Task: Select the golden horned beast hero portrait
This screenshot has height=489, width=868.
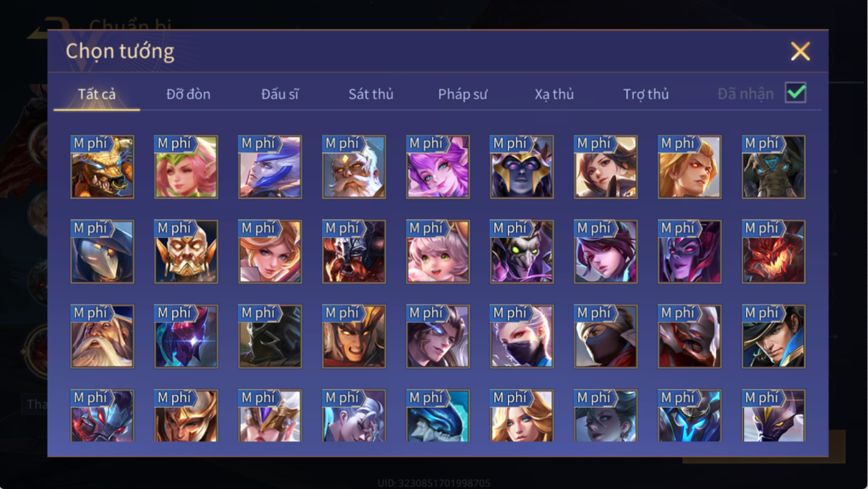Action: (x=102, y=167)
